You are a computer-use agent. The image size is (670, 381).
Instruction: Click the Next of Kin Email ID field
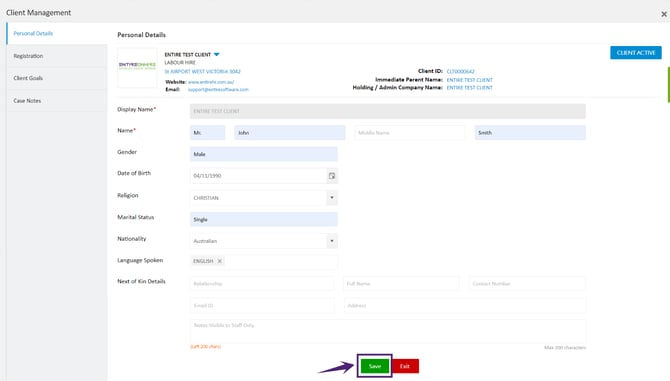pyautogui.click(x=262, y=305)
